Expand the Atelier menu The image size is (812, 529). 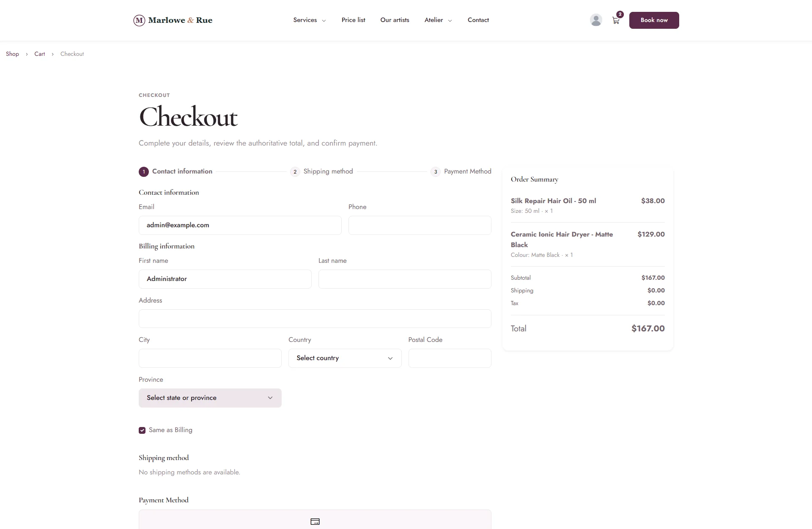click(438, 20)
